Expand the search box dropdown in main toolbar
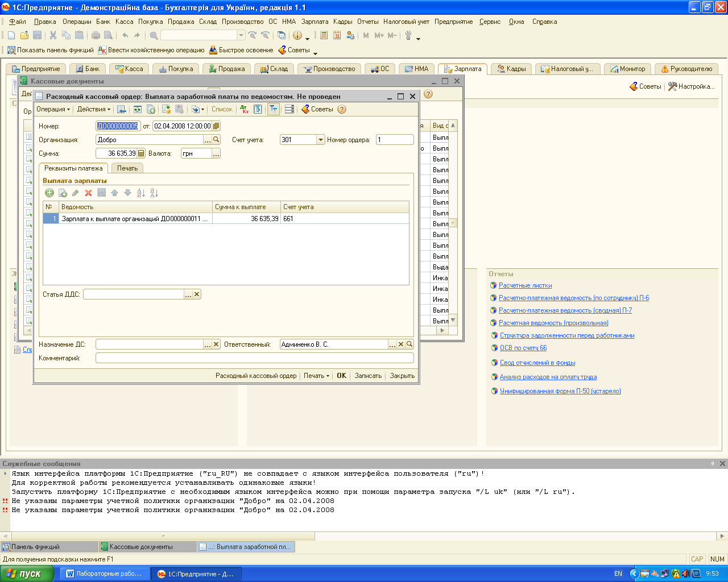This screenshot has width=728, height=582. pyautogui.click(x=241, y=35)
